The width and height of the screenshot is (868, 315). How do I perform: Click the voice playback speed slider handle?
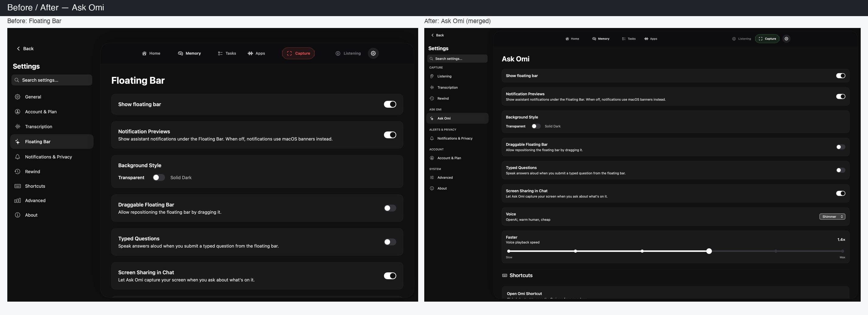[x=709, y=251]
